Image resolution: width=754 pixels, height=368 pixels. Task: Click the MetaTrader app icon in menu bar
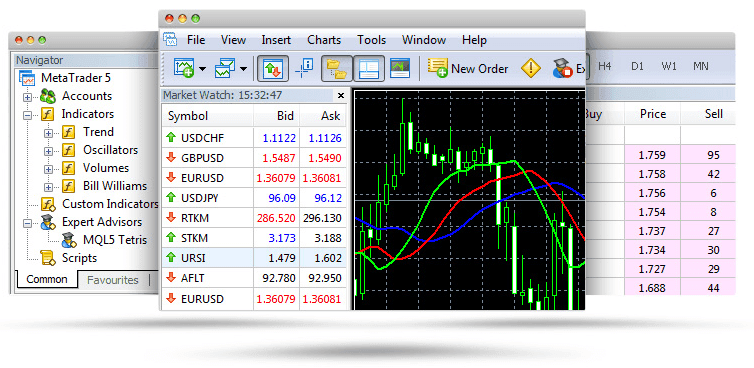click(x=170, y=39)
